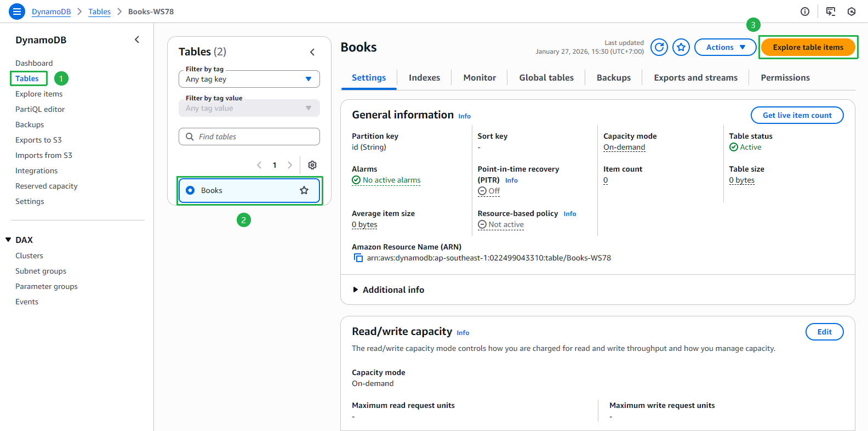868x431 pixels.
Task: Open Info link next to Read/write capacity
Action: pyautogui.click(x=463, y=333)
